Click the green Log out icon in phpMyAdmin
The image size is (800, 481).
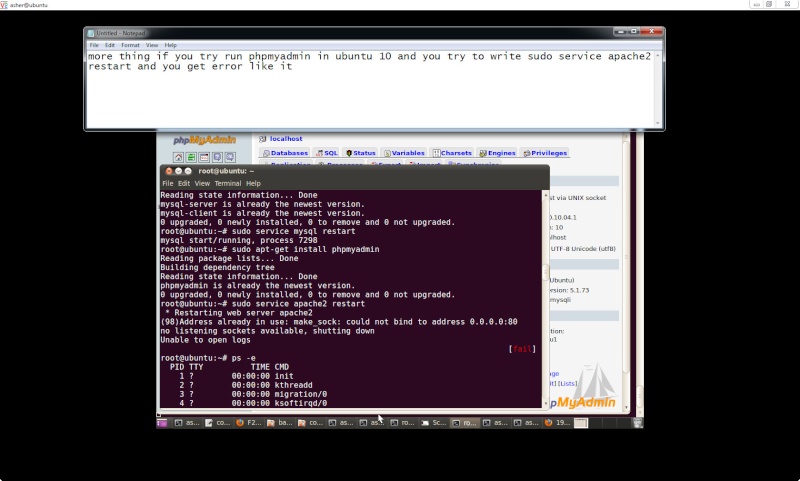pyautogui.click(x=191, y=157)
